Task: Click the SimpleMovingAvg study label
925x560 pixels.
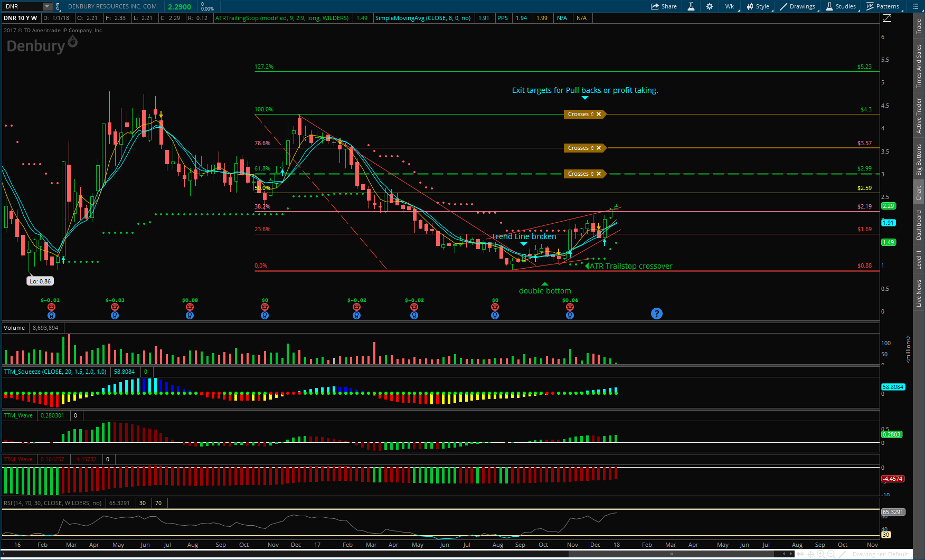Action: [423, 18]
